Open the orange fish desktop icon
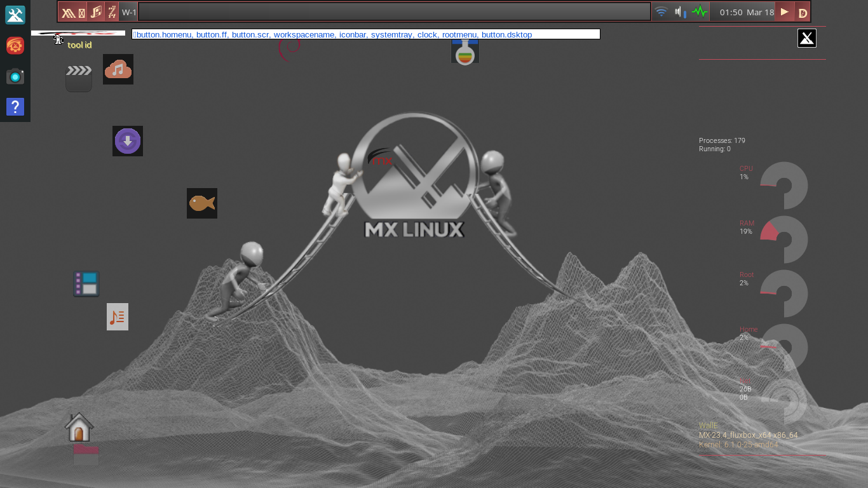 pos(202,203)
